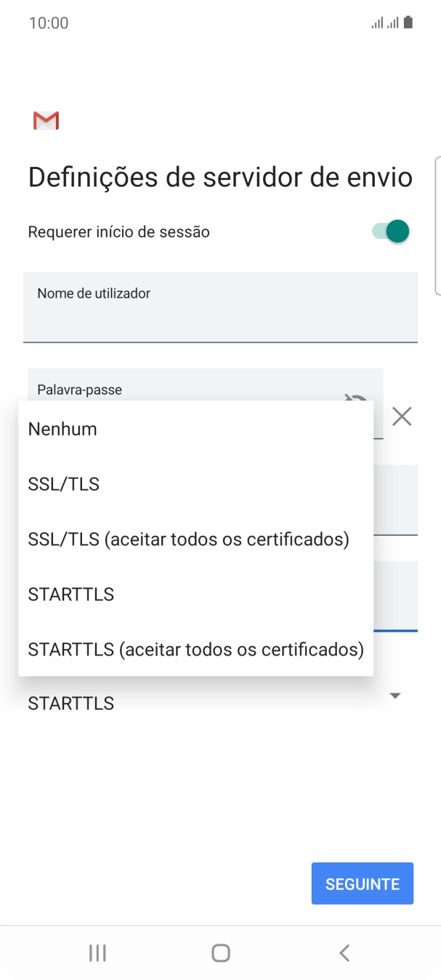Tap the battery icon in the status bar
Screen dimensions: 441x980
[x=407, y=22]
